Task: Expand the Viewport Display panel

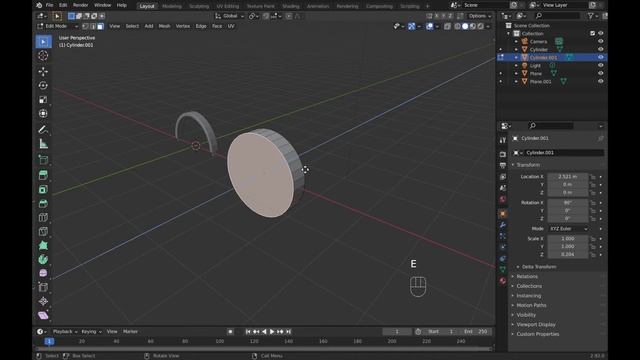Action: (x=536, y=324)
